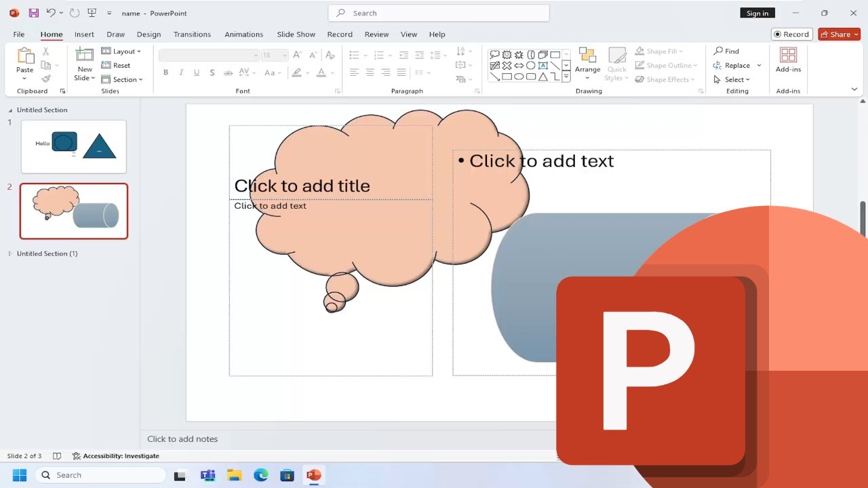This screenshot has height=488, width=868.
Task: Undo the last action in the title bar
Action: click(x=51, y=13)
